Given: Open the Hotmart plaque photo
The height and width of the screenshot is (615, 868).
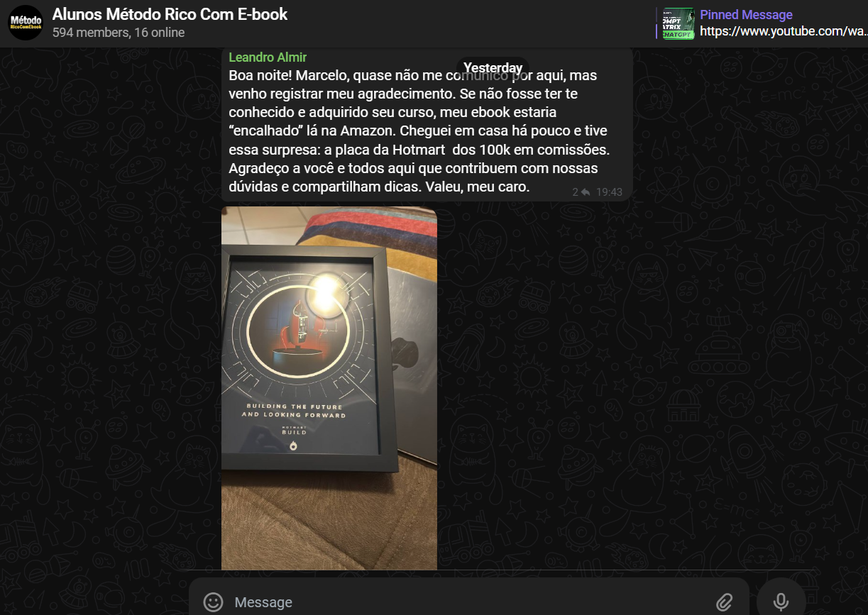Looking at the screenshot, I should 329,388.
